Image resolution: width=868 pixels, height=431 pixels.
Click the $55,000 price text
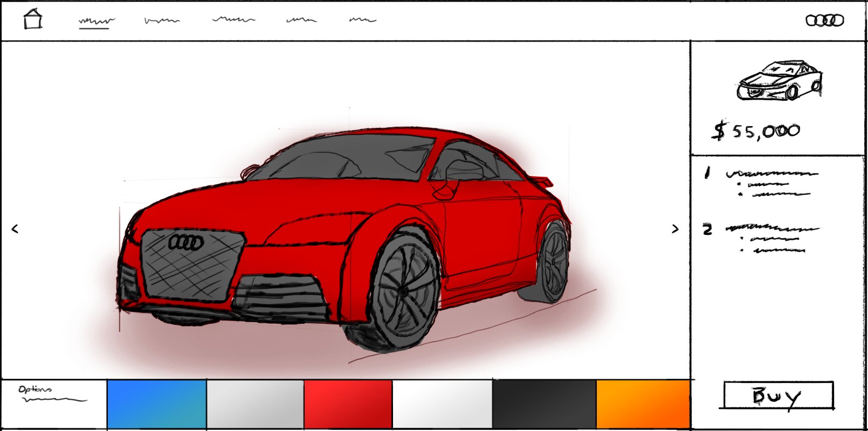[x=756, y=131]
